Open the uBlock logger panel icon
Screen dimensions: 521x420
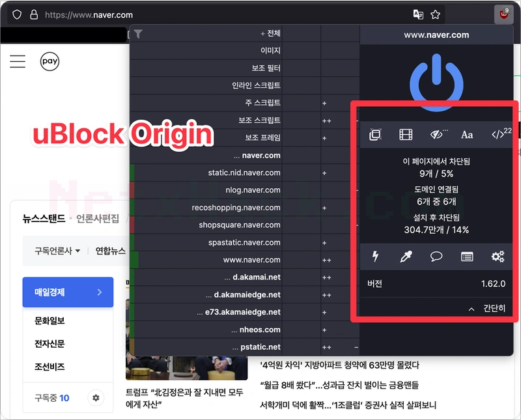tap(467, 257)
